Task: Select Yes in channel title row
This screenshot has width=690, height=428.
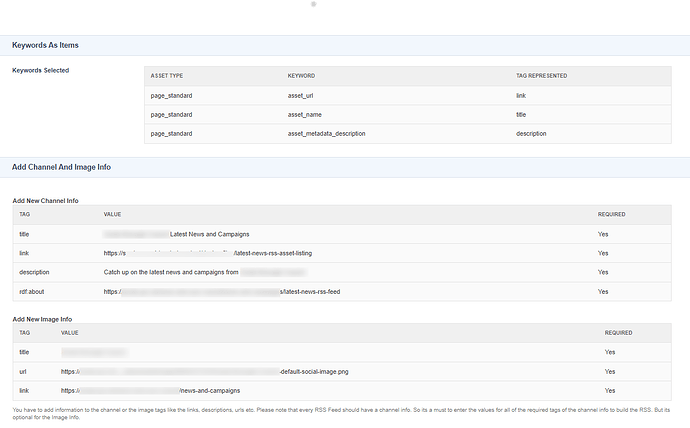Action: [x=603, y=234]
